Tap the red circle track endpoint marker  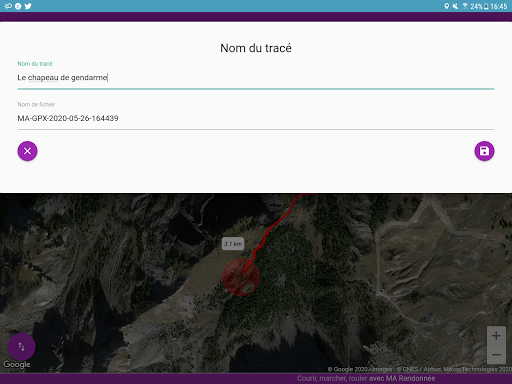241,277
